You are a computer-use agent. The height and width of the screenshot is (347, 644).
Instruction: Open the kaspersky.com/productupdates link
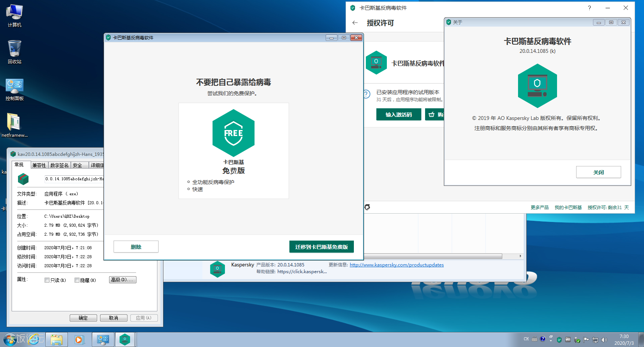(397, 265)
